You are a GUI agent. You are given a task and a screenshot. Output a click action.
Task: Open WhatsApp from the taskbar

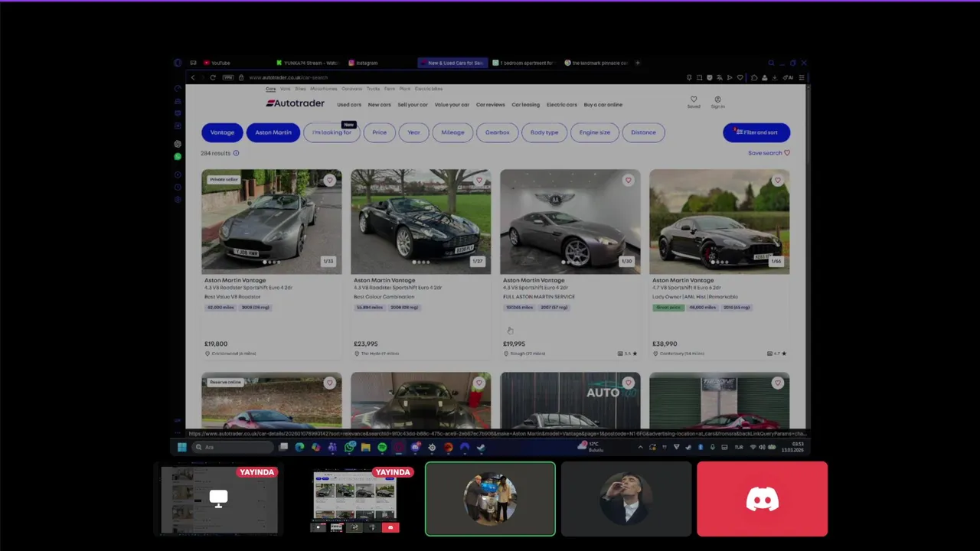pos(349,447)
